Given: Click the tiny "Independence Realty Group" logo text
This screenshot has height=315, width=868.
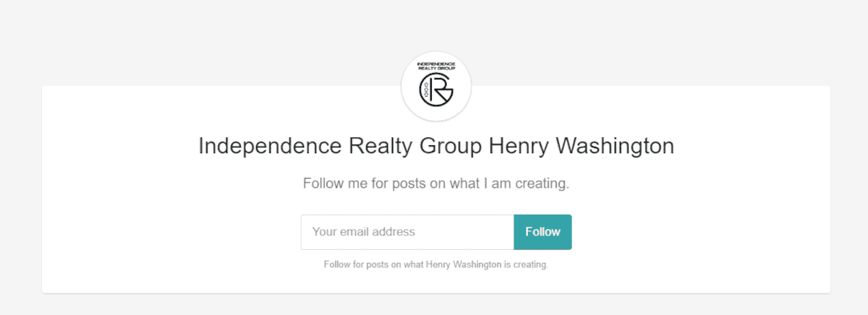Looking at the screenshot, I should pos(436,67).
